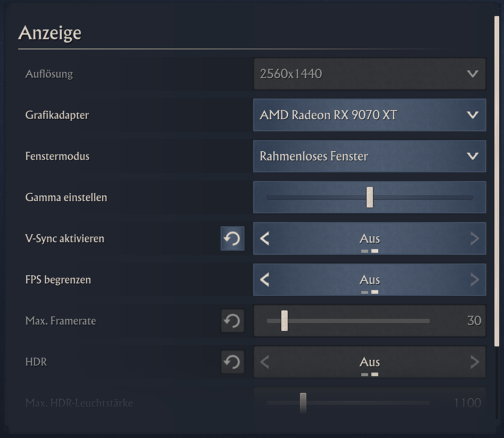This screenshot has height=438, width=504.
Task: Click the Max. Framerate slider handle
Action: [284, 320]
